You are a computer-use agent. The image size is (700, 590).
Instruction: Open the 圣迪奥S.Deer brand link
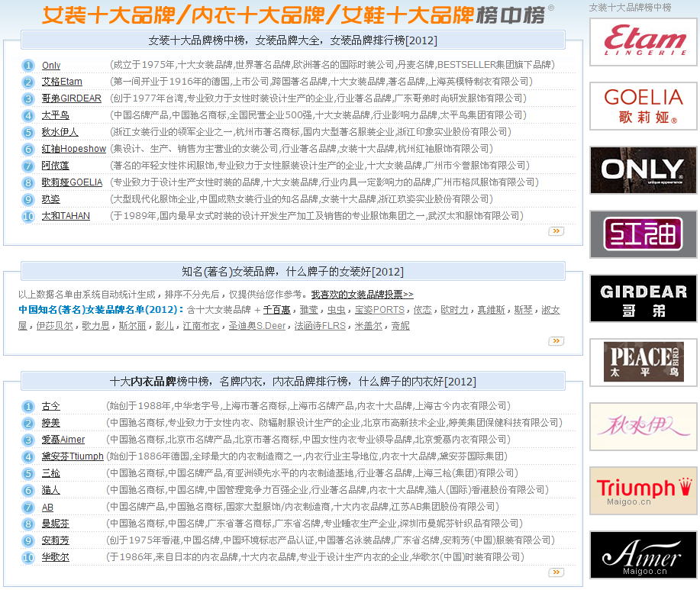coord(257,326)
